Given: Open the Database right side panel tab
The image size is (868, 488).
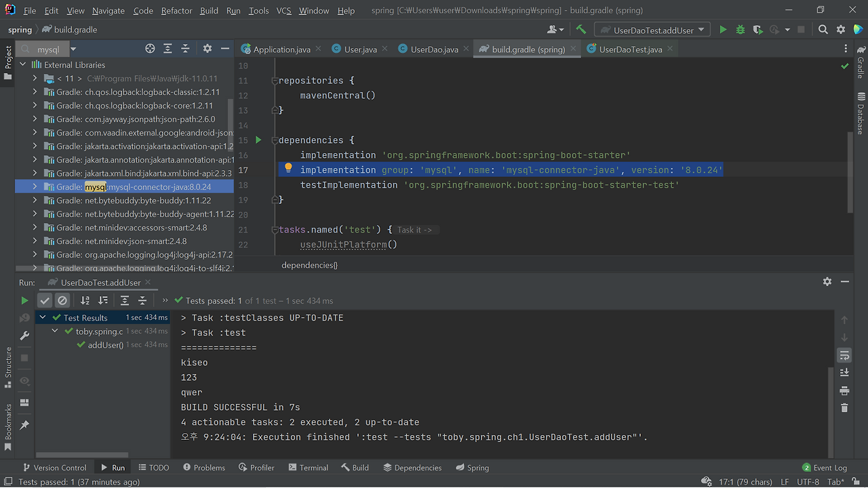Looking at the screenshot, I should (x=861, y=113).
